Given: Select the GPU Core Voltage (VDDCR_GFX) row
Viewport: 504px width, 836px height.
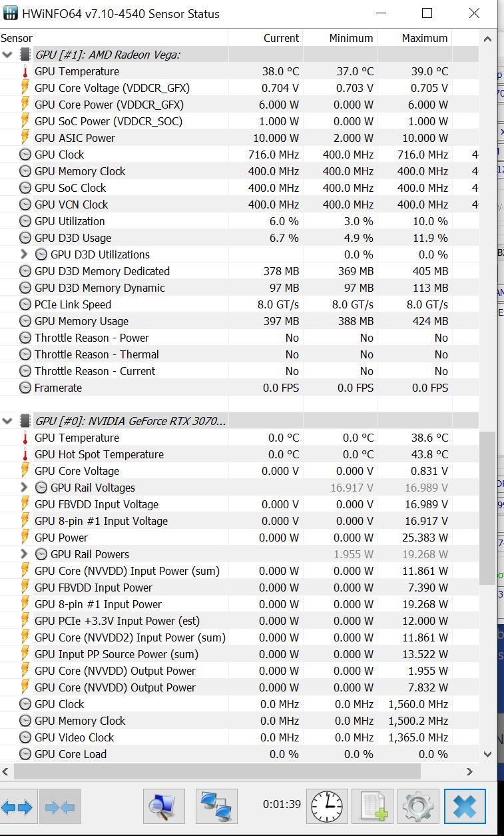Looking at the screenshot, I should point(239,88).
